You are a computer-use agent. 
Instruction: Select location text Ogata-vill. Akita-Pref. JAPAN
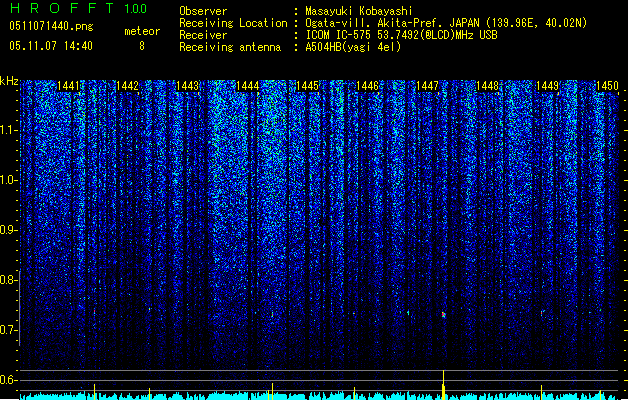pyautogui.click(x=392, y=23)
